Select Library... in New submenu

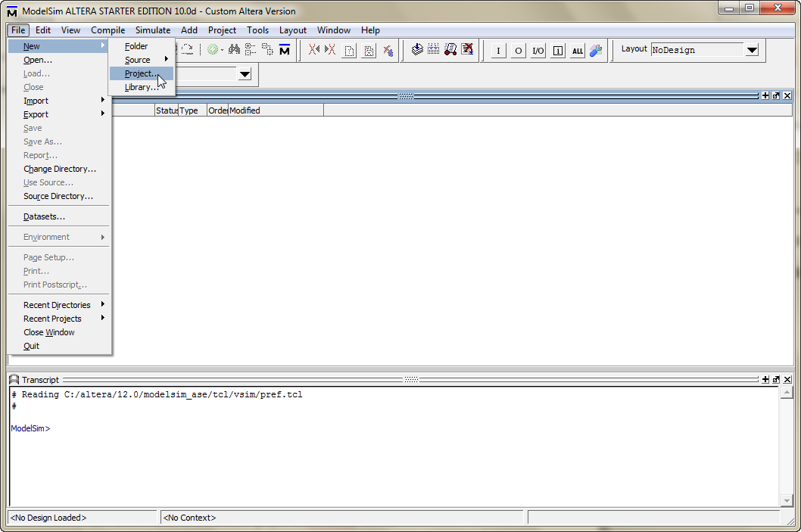click(142, 87)
